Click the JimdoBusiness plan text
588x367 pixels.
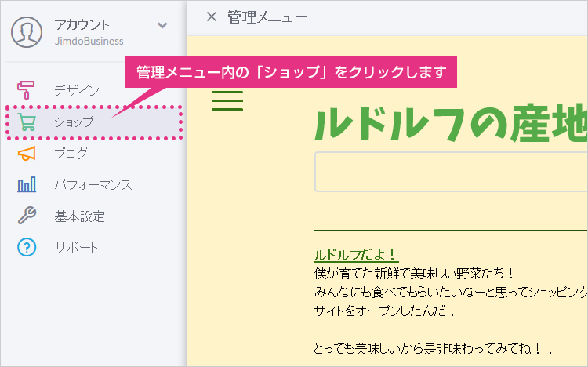[x=89, y=41]
